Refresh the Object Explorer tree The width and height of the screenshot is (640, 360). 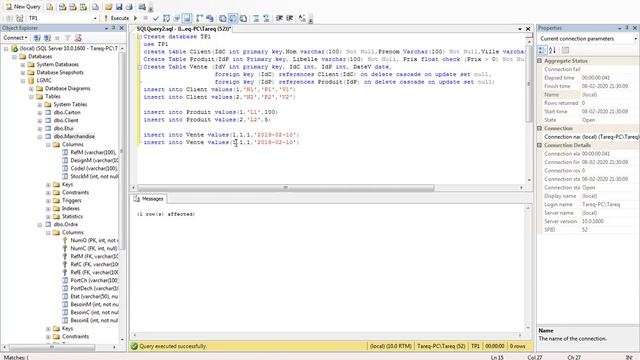tap(78, 38)
